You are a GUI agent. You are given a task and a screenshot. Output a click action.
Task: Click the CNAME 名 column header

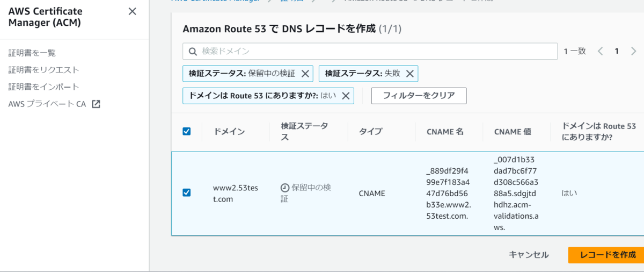tap(445, 131)
